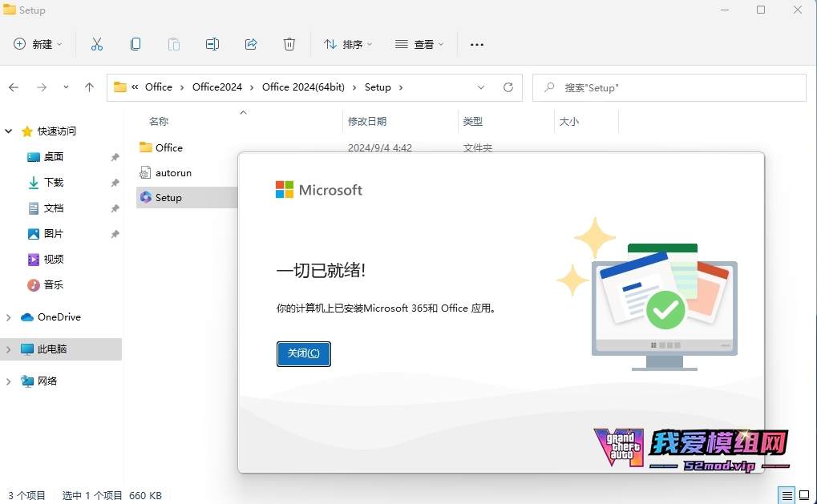Image resolution: width=817 pixels, height=504 pixels.
Task: Unpin 下载 using its pin icon
Action: (x=115, y=183)
